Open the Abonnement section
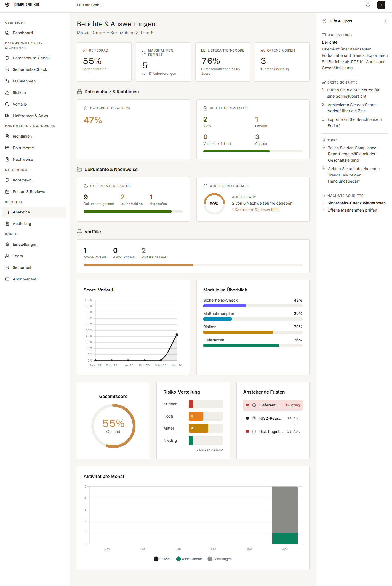The height and width of the screenshot is (586, 392). pyautogui.click(x=25, y=279)
